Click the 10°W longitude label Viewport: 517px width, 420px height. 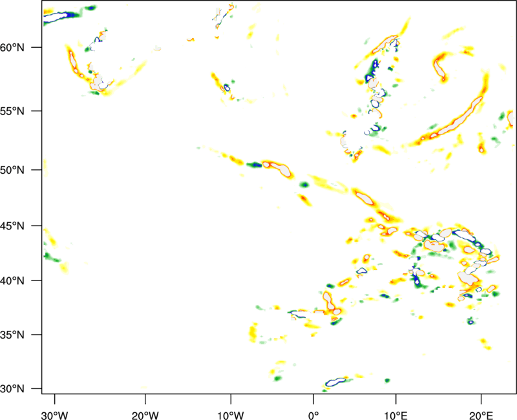(x=230, y=415)
